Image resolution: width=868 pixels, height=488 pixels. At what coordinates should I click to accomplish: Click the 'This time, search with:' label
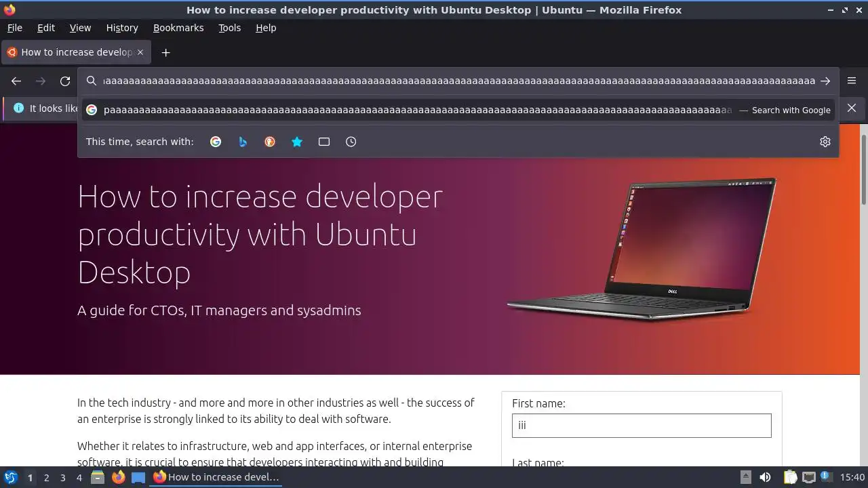pos(140,142)
